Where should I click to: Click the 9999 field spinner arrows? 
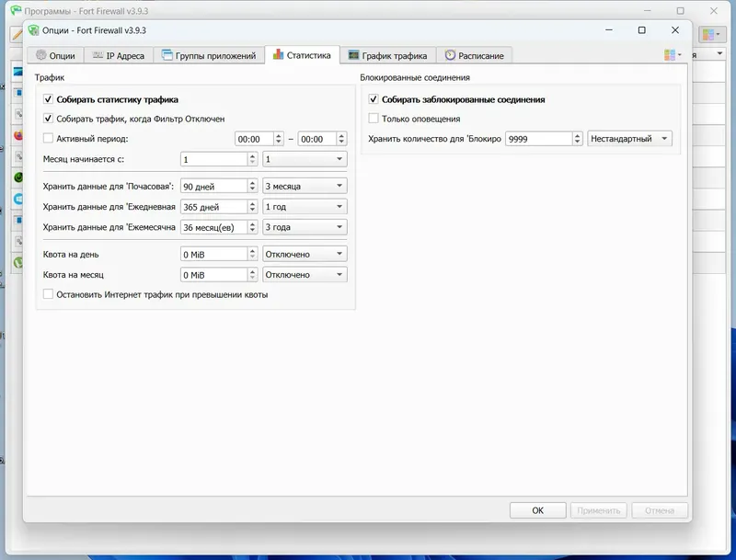pos(578,139)
